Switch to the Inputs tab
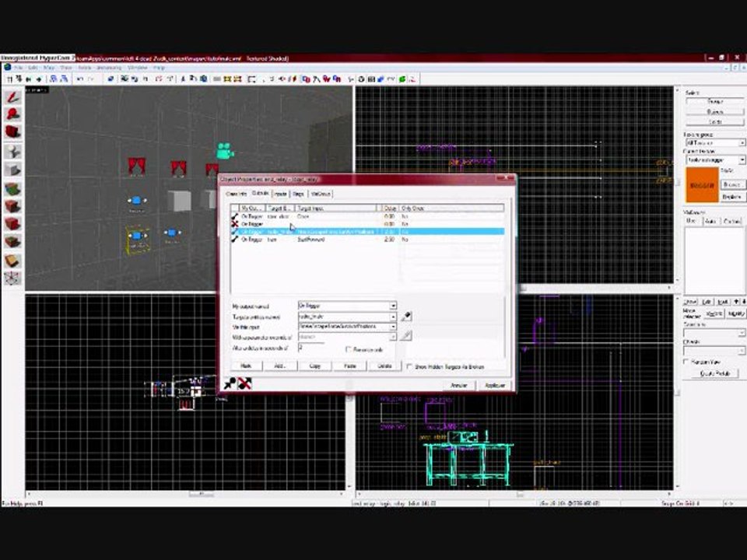747x560 pixels. point(280,194)
